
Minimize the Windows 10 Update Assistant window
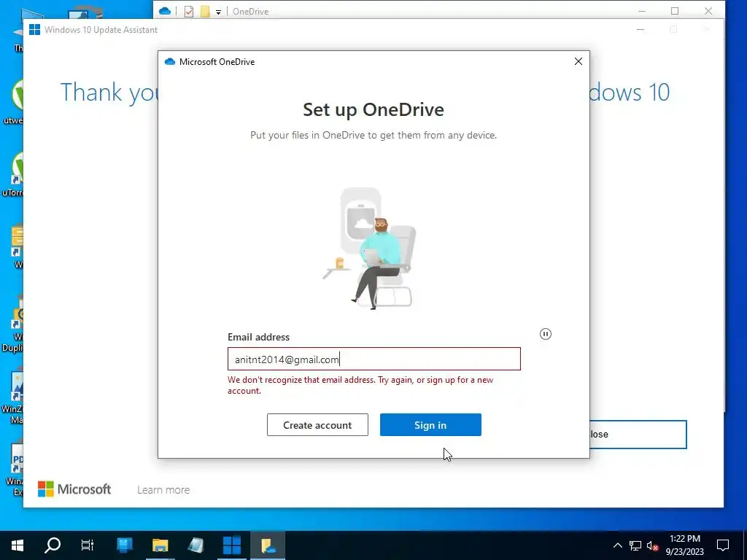pos(640,29)
